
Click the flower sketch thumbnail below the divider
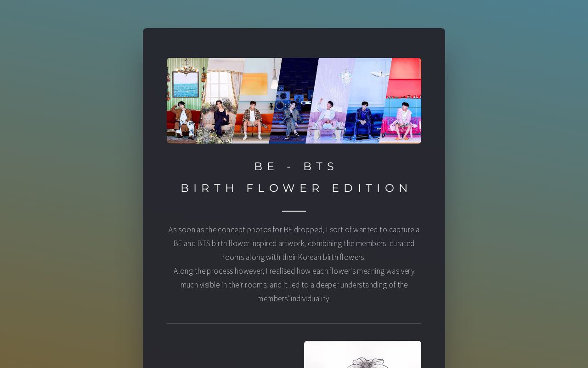click(x=362, y=354)
